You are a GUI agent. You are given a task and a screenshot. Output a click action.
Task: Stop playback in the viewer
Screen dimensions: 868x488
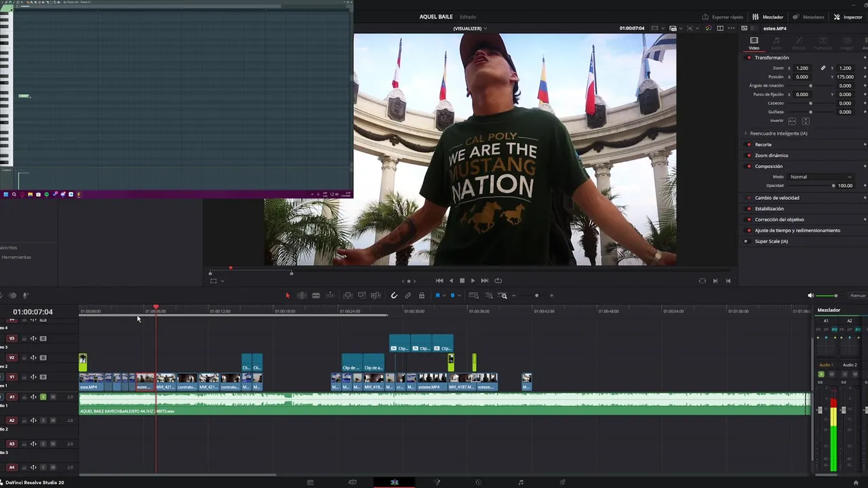462,281
